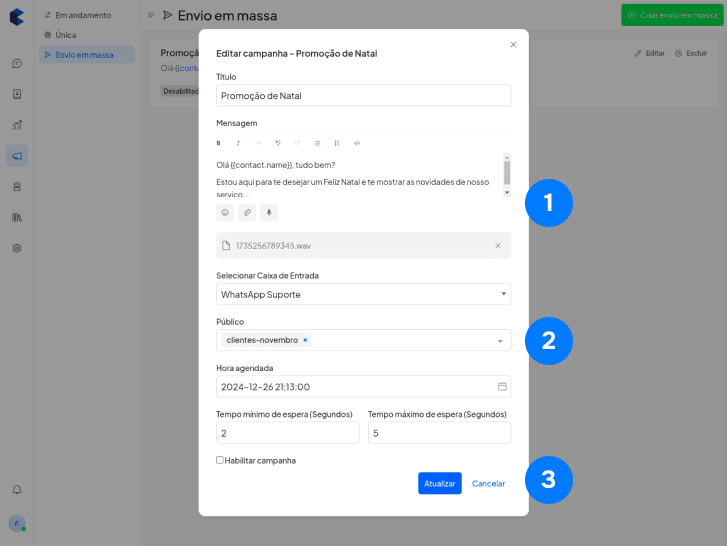Expand the Público dropdown
This screenshot has width=728, height=546.
tap(500, 341)
